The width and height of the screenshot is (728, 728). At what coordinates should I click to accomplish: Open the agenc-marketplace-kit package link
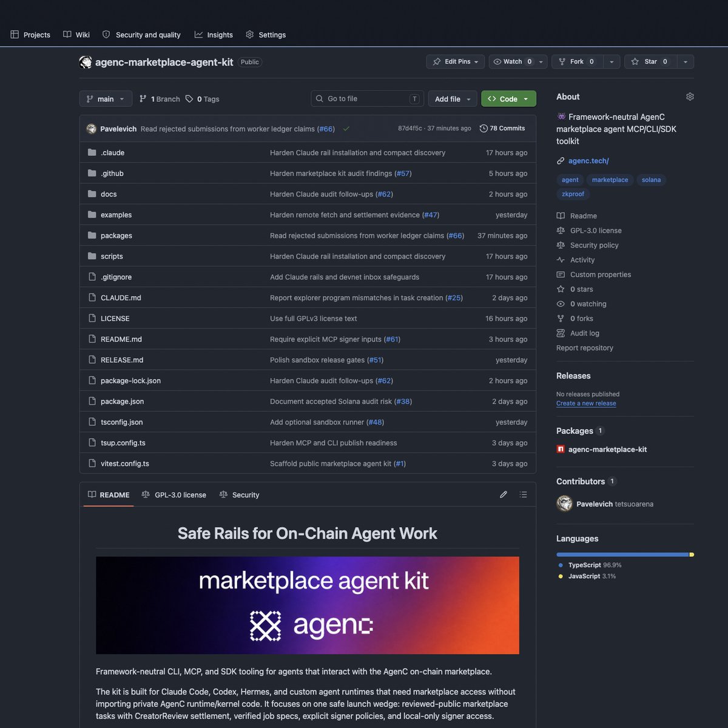pyautogui.click(x=607, y=449)
